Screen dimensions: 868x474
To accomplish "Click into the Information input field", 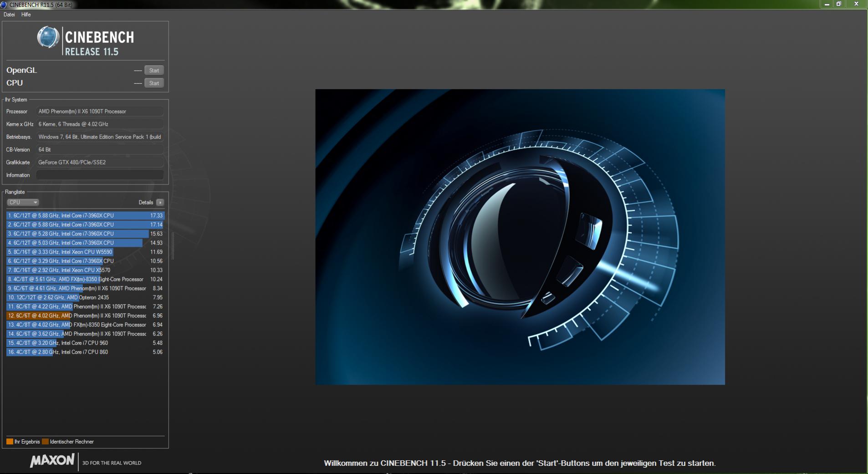I will point(100,175).
